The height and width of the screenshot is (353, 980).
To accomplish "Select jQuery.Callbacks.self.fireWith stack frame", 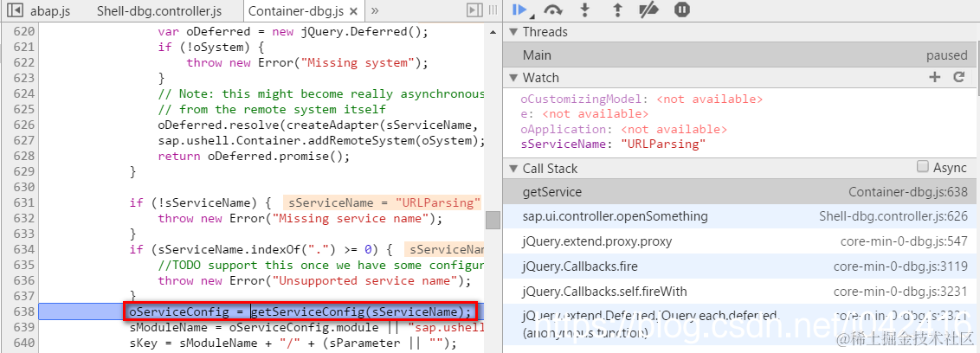I will point(741,292).
